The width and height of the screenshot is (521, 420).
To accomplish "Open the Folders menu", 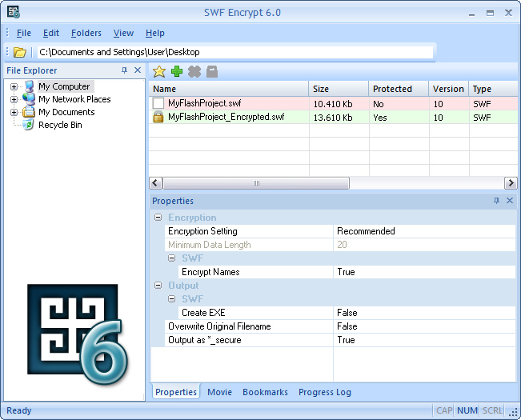I will tap(86, 33).
